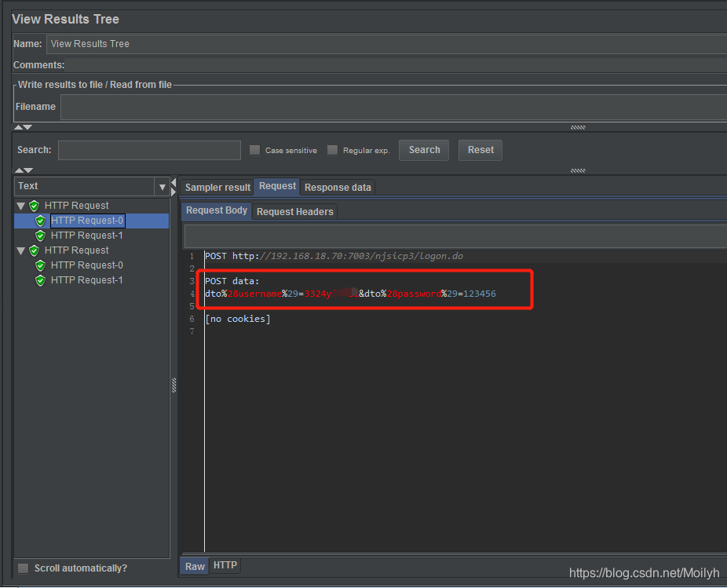This screenshot has width=727, height=588.
Task: Collapse the second HTTP Request tree node
Action: (21, 251)
